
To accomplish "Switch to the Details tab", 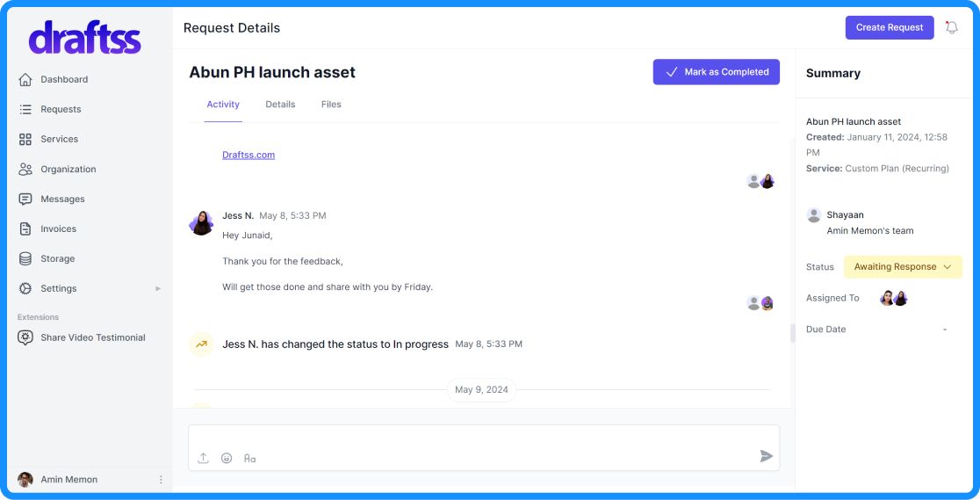I will [x=280, y=105].
